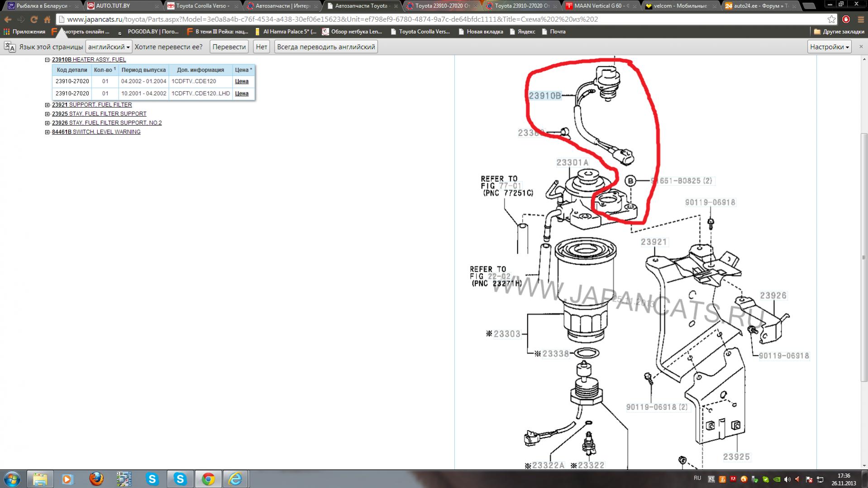Open the Настройки translation settings dropdown

[829, 47]
